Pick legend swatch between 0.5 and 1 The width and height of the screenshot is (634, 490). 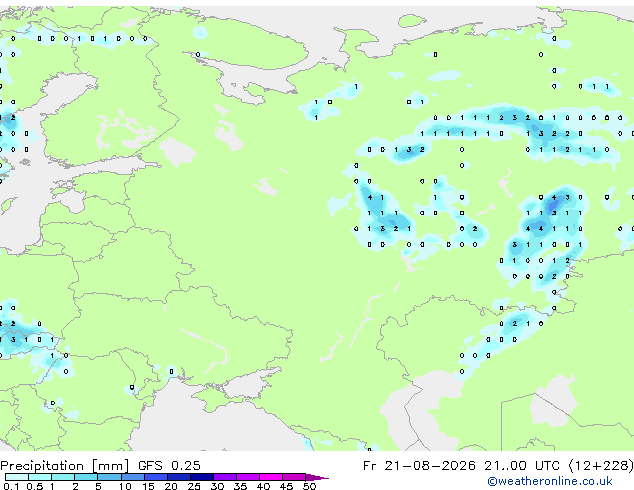[40, 477]
